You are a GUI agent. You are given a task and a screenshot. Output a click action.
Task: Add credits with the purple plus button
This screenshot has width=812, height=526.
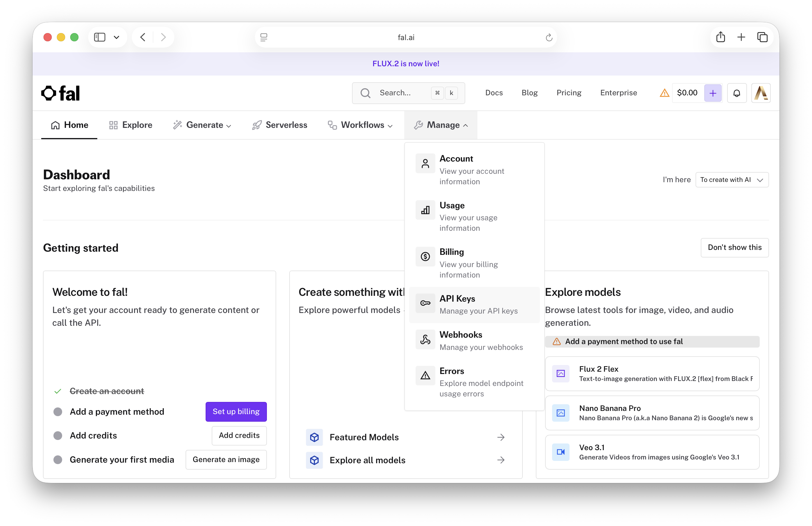pos(713,93)
